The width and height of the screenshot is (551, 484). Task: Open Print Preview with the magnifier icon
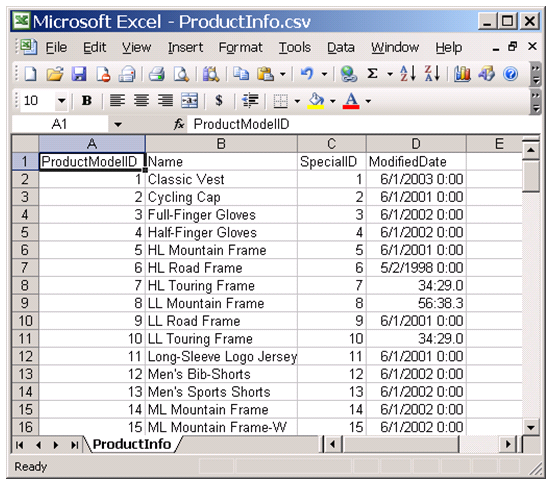[x=182, y=74]
